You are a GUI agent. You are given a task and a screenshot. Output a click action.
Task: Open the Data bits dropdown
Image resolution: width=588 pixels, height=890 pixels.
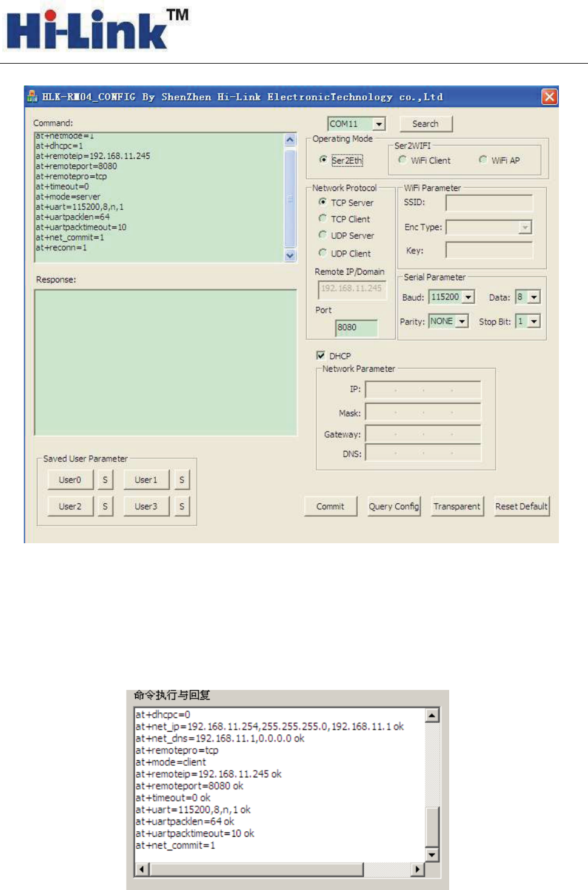click(533, 297)
